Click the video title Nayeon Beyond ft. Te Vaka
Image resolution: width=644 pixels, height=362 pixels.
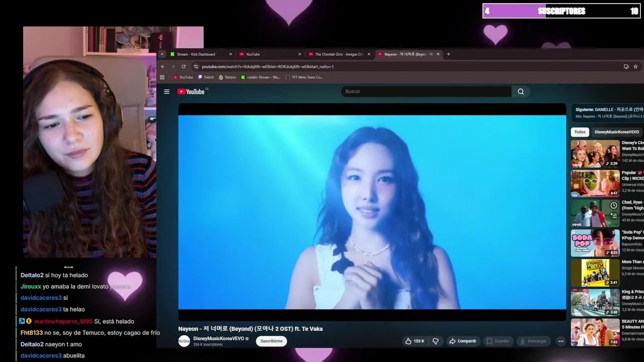click(251, 329)
